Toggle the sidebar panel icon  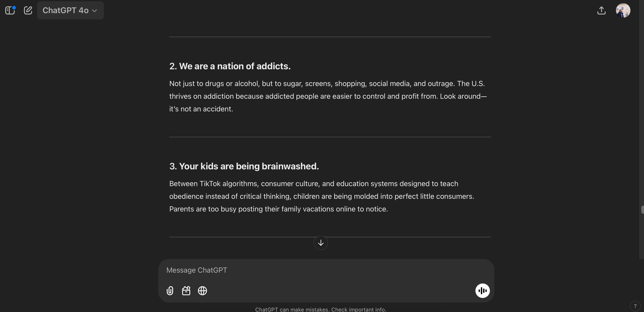click(10, 10)
